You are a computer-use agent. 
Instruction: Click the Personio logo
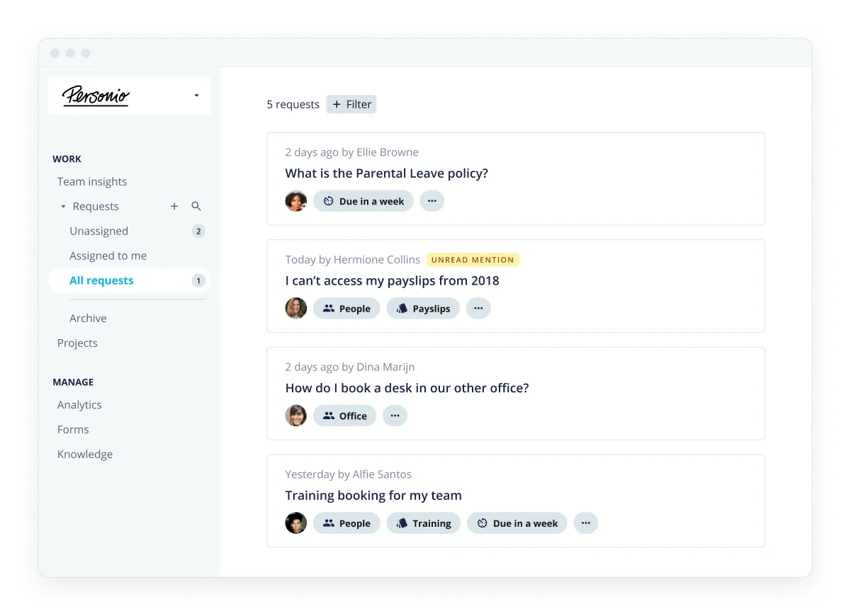[x=96, y=96]
